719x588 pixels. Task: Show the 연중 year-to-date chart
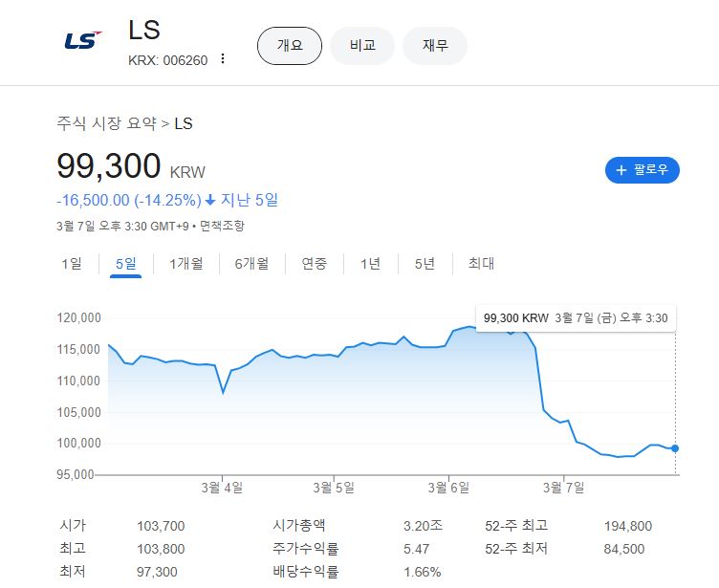(315, 264)
